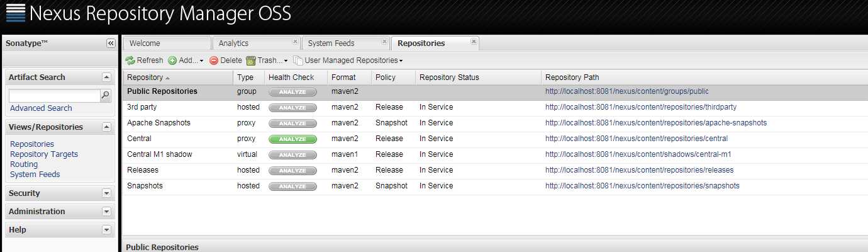Select the Central repository name
The width and height of the screenshot is (868, 252).
[x=139, y=139]
